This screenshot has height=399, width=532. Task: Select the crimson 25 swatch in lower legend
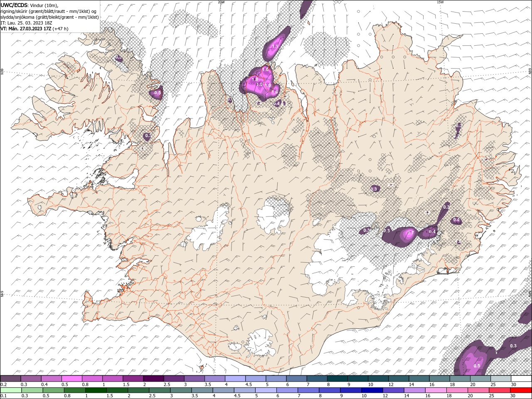tap(499, 390)
